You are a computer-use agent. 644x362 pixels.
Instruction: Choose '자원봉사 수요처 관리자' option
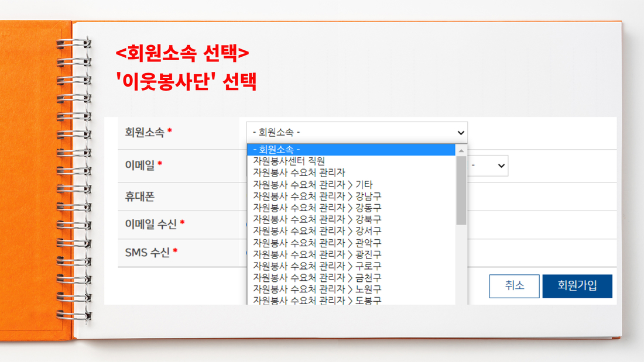click(x=351, y=173)
